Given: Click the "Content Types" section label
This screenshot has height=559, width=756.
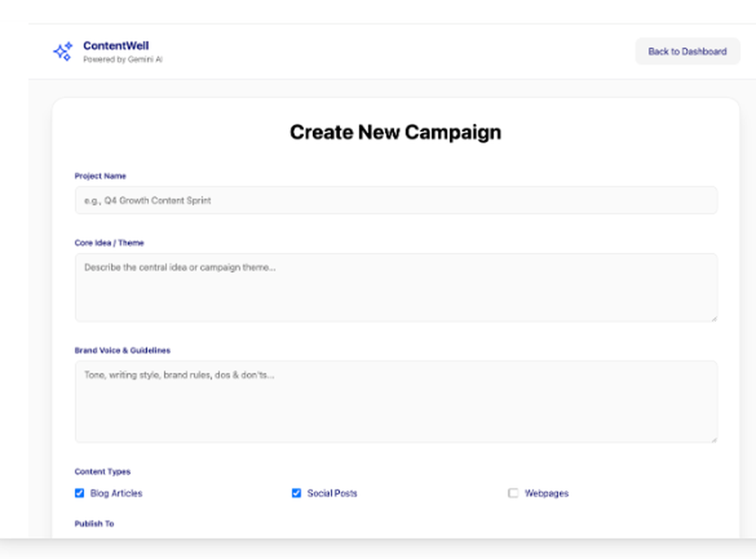Looking at the screenshot, I should (102, 471).
